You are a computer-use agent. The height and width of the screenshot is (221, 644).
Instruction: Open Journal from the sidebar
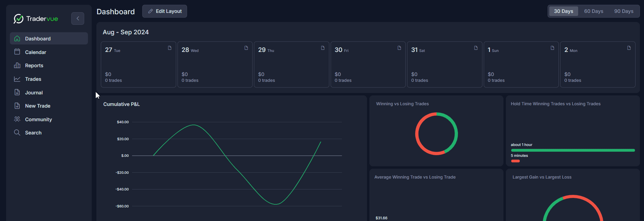click(49, 92)
